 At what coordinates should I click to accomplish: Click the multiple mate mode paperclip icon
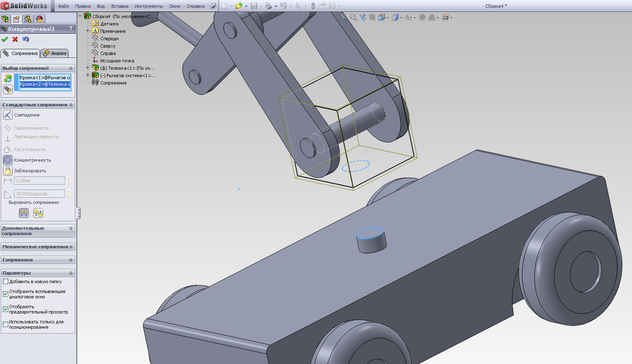click(x=8, y=89)
